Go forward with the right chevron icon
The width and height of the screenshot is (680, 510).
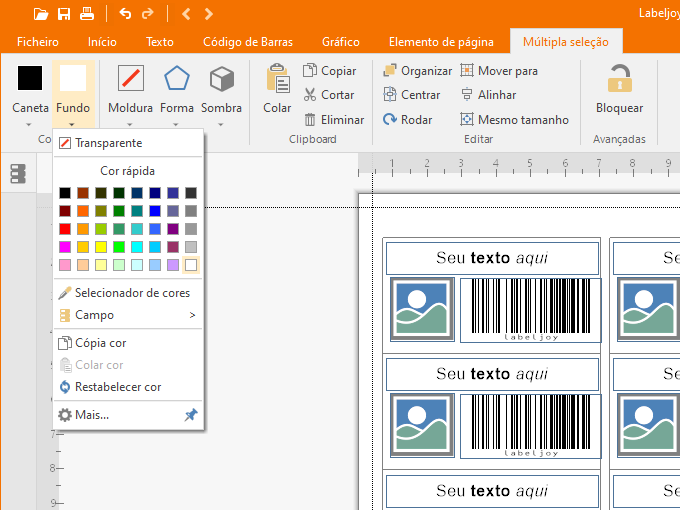[209, 14]
